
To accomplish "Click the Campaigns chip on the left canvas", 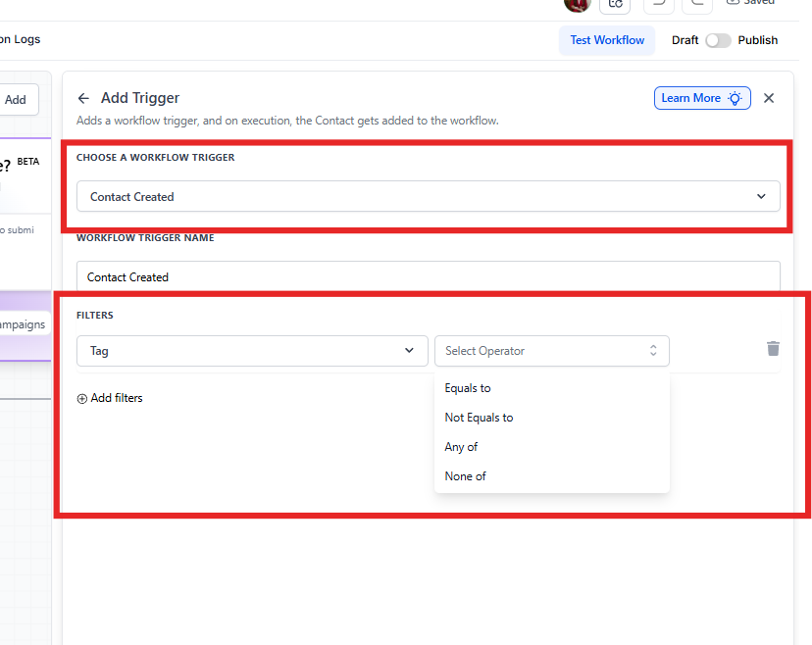I will (24, 324).
